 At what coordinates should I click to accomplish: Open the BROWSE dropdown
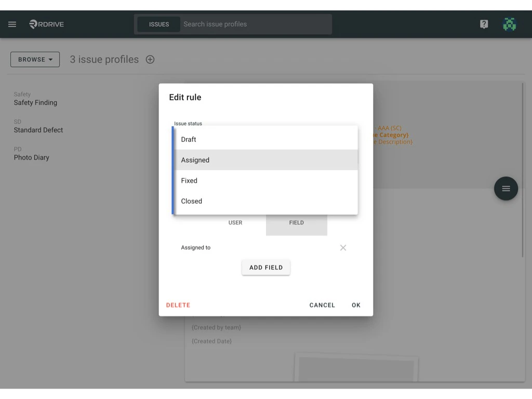coord(34,59)
